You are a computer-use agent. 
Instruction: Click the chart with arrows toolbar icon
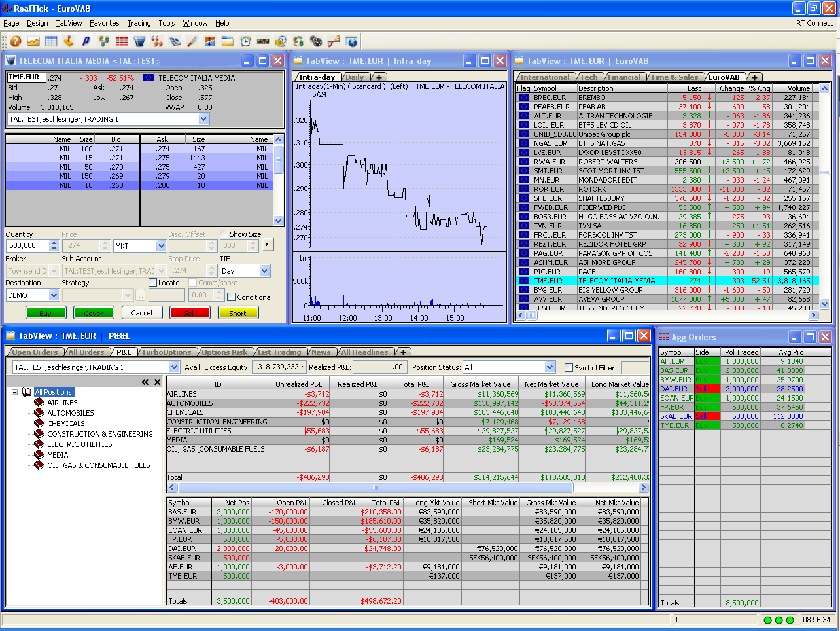pos(210,41)
